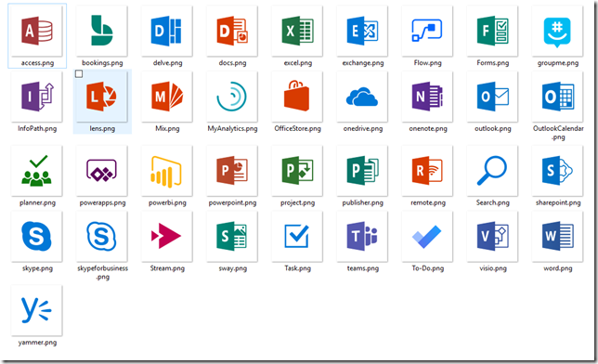Select the skype.png icon
Image resolution: width=598 pixels, height=364 pixels.
click(x=37, y=236)
